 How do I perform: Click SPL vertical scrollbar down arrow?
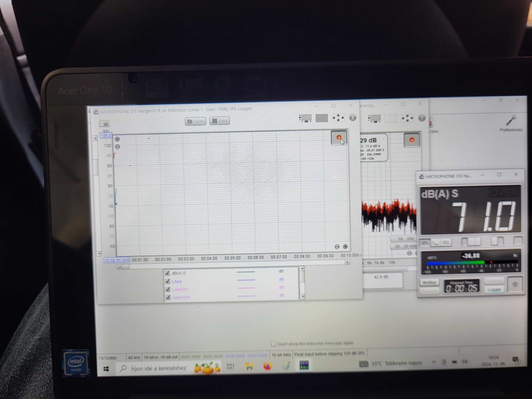[99, 254]
